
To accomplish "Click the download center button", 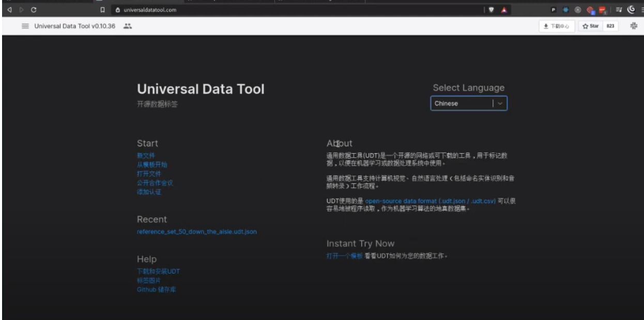I will (557, 26).
